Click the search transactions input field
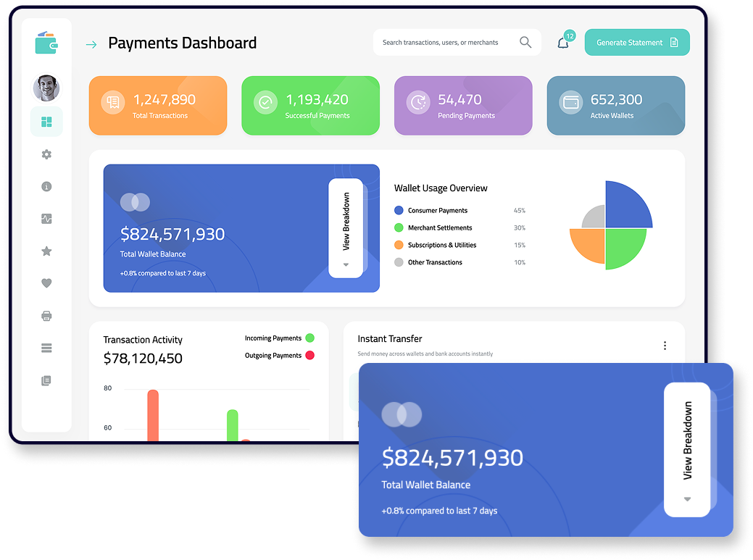Viewport: 753px width, 560px height. pos(446,43)
